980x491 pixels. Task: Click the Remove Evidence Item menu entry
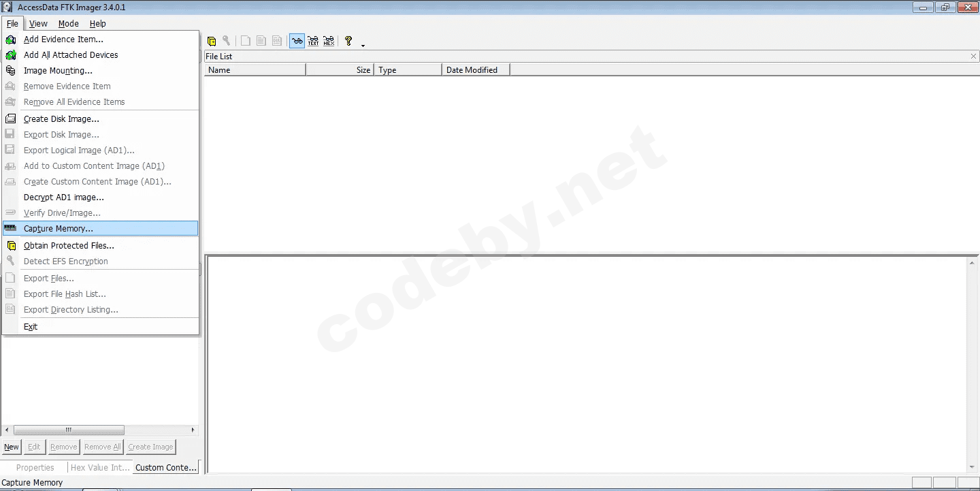100,86
